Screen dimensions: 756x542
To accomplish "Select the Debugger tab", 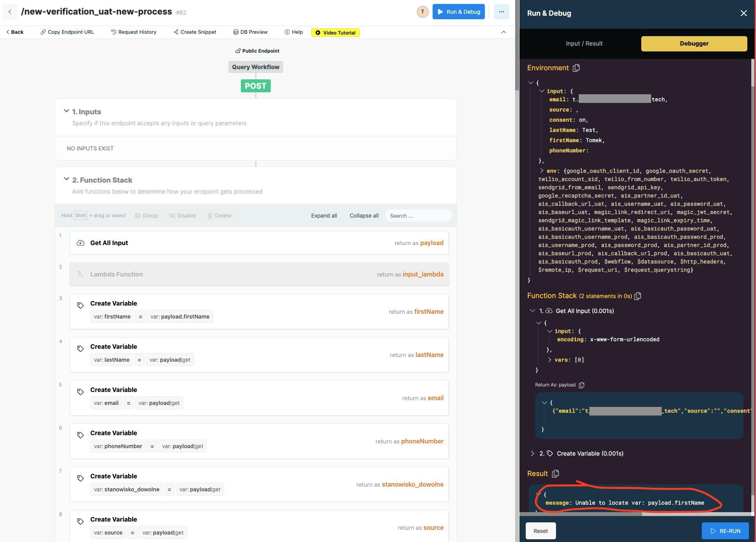I will point(694,44).
